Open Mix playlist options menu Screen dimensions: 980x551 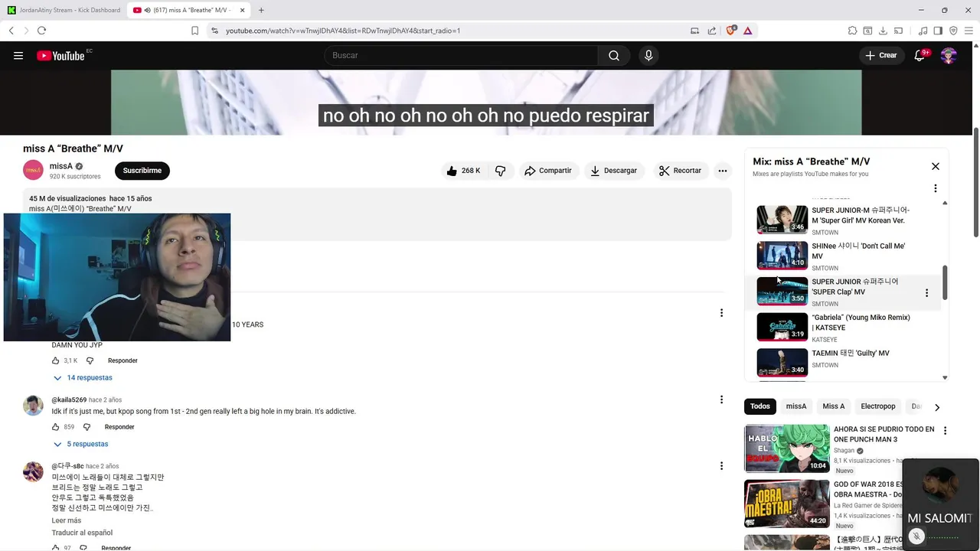(x=935, y=188)
